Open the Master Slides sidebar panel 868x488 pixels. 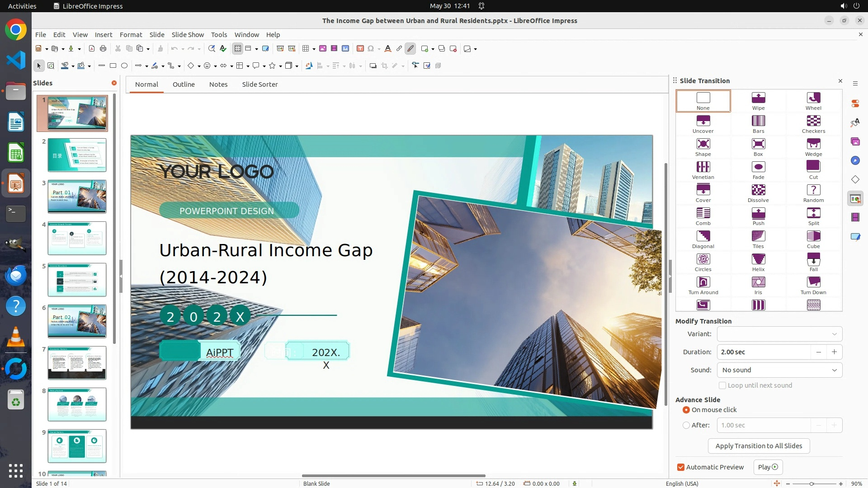855,237
